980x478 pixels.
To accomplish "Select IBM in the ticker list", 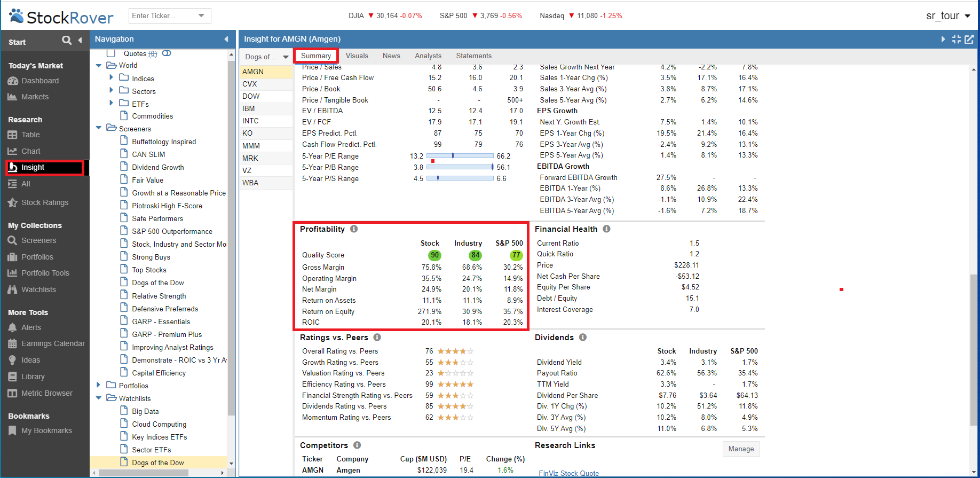I will pos(266,108).
